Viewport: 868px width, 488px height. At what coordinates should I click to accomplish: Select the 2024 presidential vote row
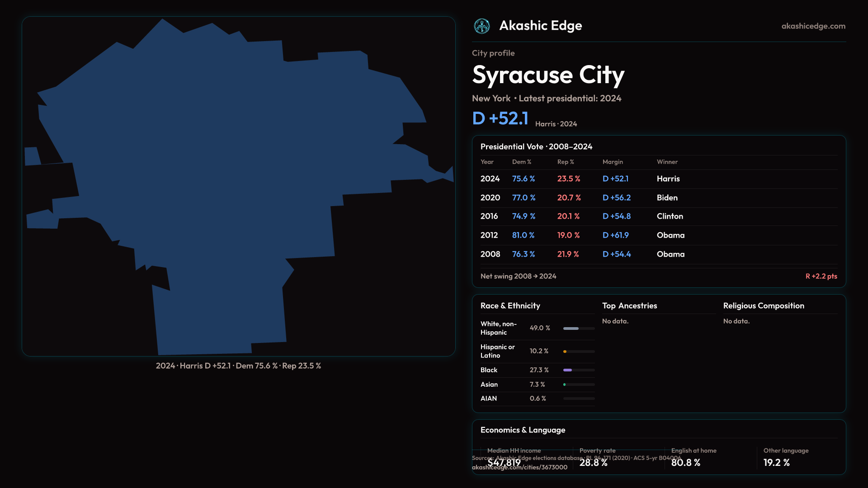pyautogui.click(x=658, y=179)
